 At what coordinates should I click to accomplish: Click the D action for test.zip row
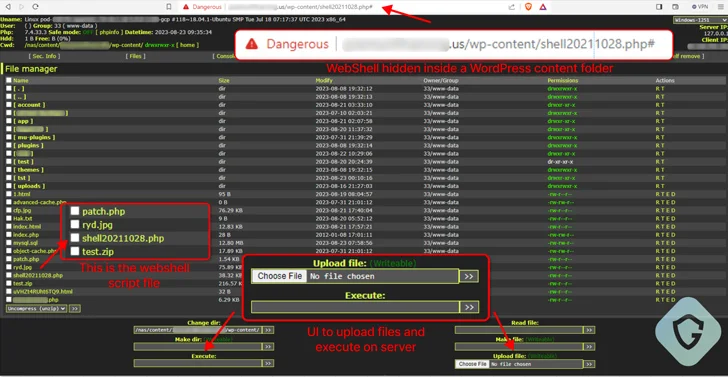674,283
